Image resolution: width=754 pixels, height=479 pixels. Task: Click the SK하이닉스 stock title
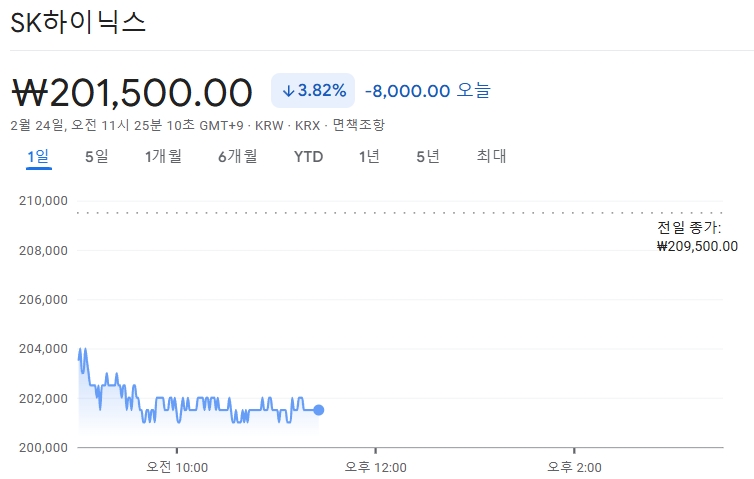[78, 22]
